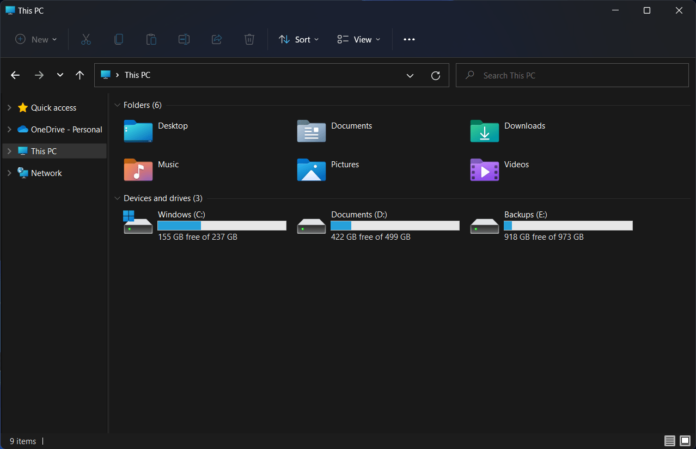Switch to Details view in status bar
Viewport: 696px width, 449px height.
click(x=669, y=441)
